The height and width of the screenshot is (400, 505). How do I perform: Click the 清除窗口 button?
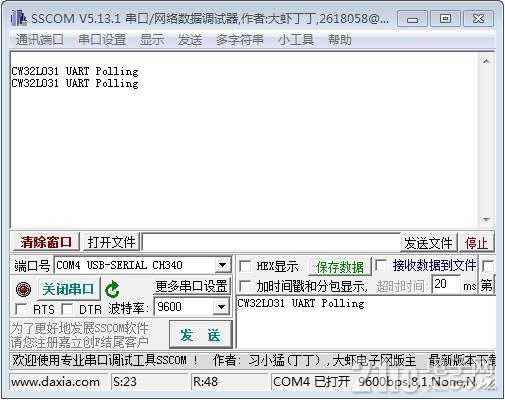click(x=46, y=242)
